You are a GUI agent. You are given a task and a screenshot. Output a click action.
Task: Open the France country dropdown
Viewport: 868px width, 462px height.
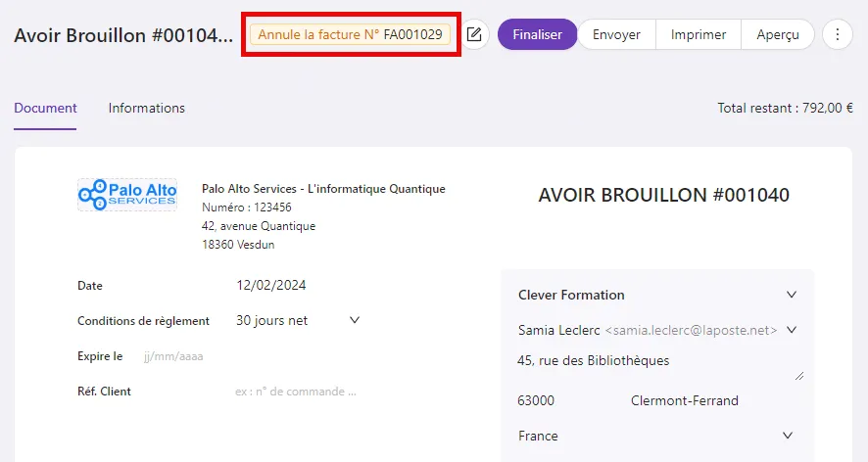tap(657, 436)
